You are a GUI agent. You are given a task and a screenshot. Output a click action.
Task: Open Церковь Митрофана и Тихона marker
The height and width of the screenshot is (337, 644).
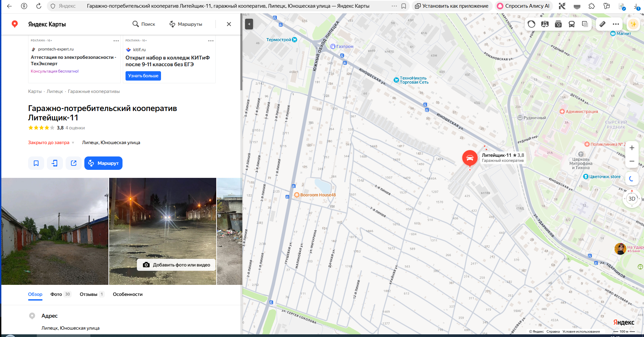tap(581, 161)
